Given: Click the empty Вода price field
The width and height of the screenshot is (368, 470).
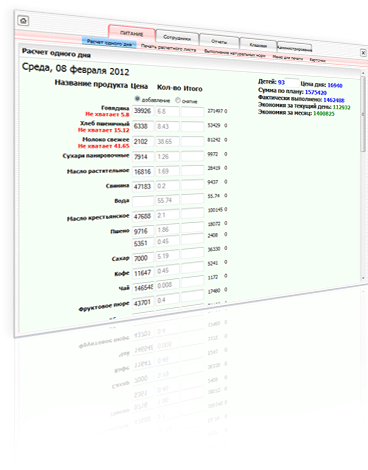Looking at the screenshot, I should point(143,201).
